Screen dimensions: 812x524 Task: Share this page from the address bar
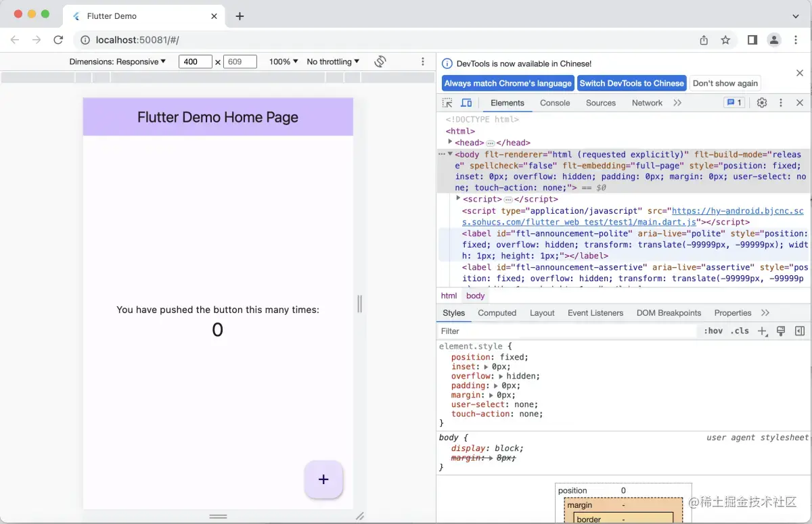tap(704, 40)
